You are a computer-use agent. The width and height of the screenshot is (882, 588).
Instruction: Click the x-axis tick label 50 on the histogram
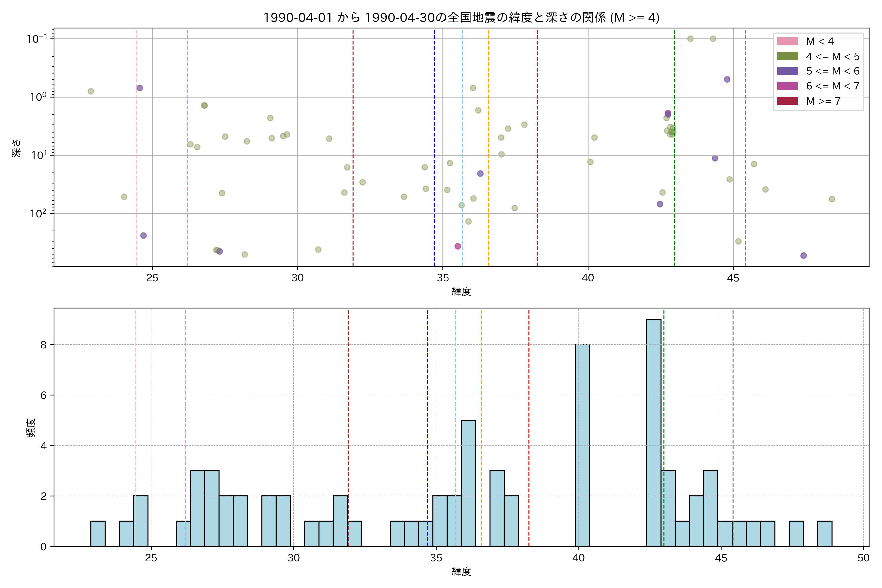[x=863, y=558]
